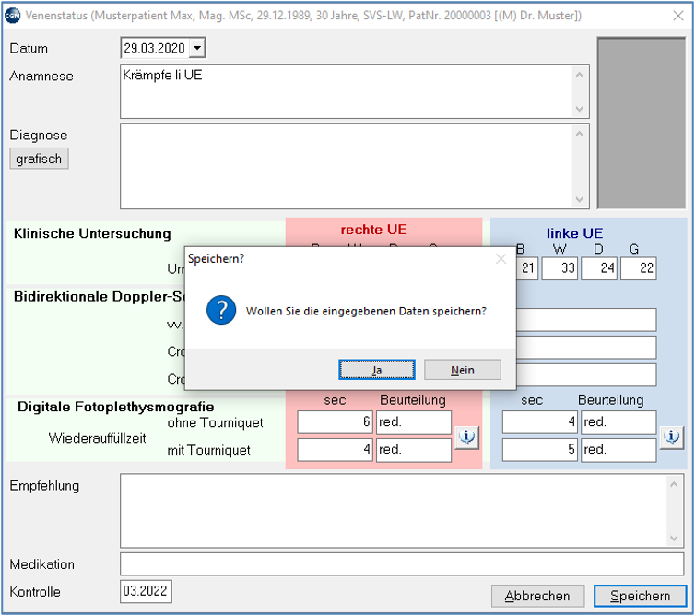Click the Medikation input field
This screenshot has height=616, width=695.
pos(402,564)
